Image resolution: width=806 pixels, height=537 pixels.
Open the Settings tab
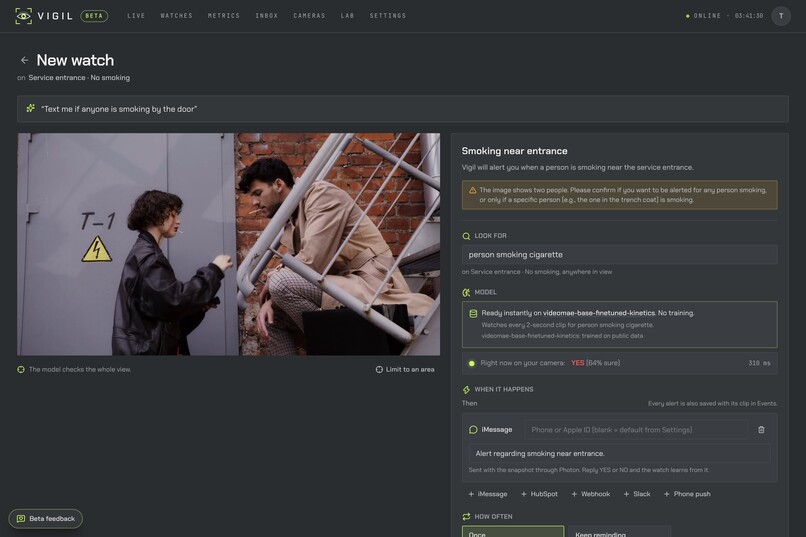pyautogui.click(x=388, y=16)
